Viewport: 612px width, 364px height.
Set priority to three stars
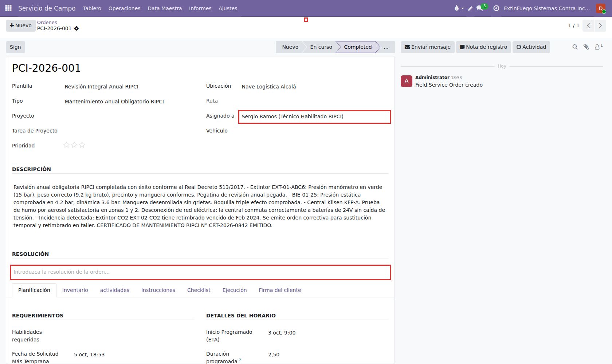[x=82, y=145]
